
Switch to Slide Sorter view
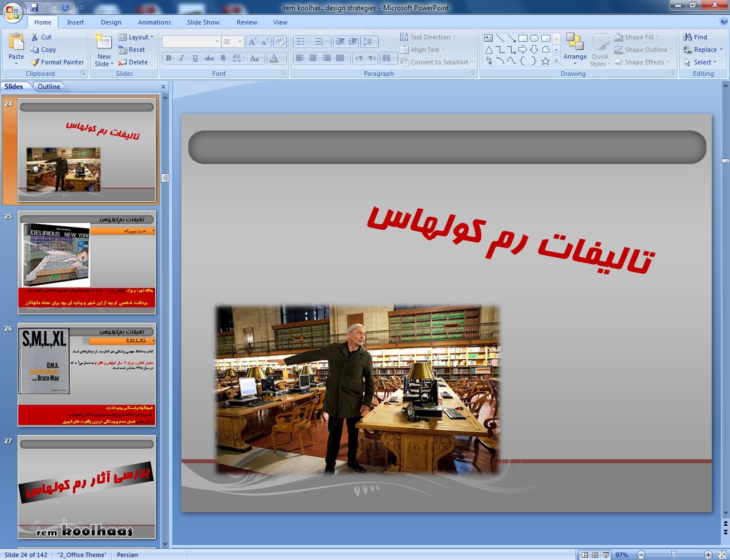(x=595, y=554)
